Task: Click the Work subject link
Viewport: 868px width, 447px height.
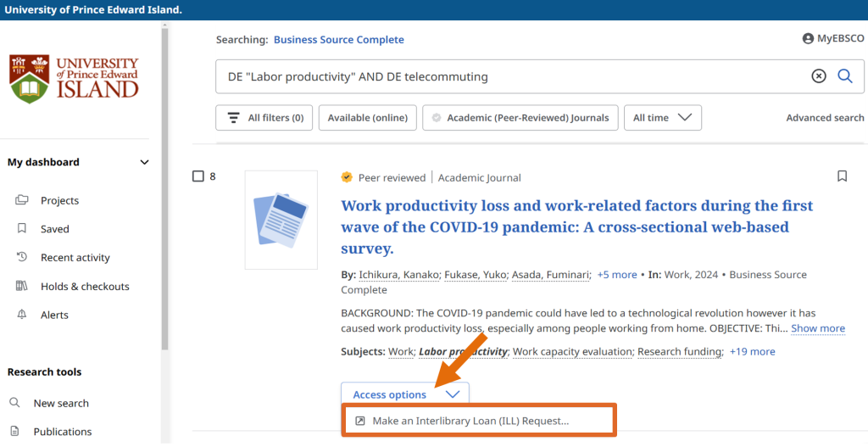Action: click(x=400, y=352)
